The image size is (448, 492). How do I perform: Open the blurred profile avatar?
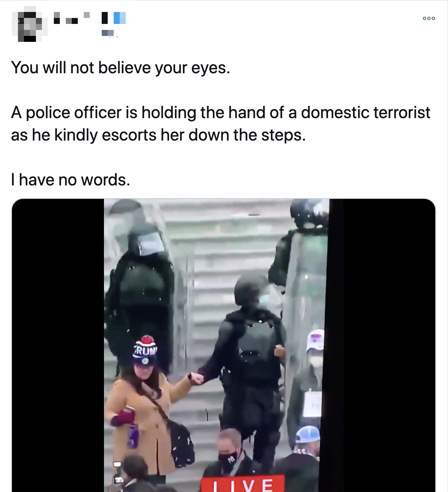tap(30, 26)
